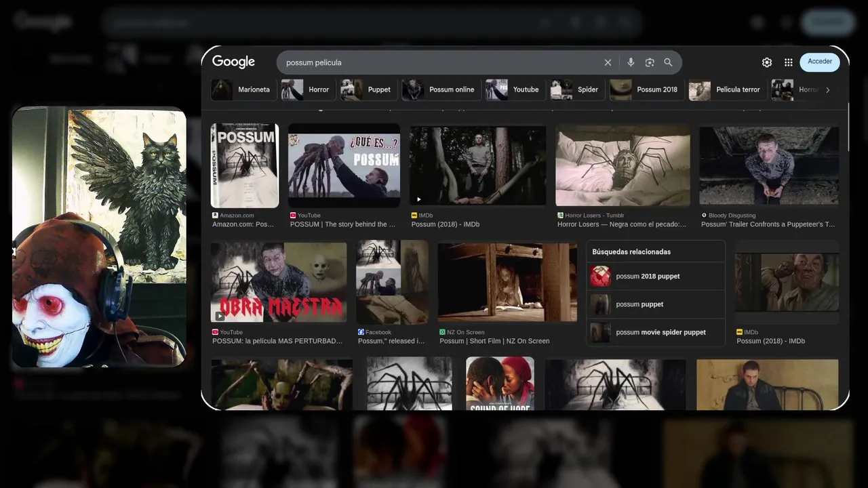
Task: Click the Acceder sign-in button
Action: [820, 62]
